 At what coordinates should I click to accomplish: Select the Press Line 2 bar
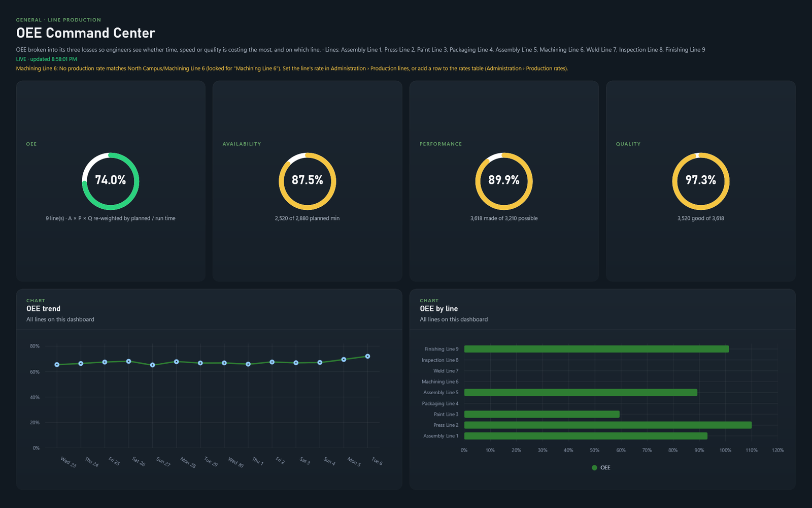click(608, 425)
